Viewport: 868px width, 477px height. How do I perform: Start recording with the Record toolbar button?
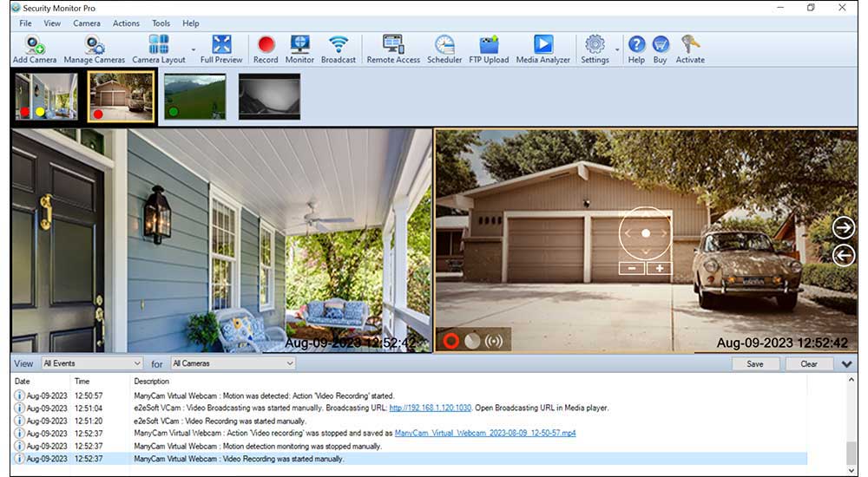tap(266, 49)
